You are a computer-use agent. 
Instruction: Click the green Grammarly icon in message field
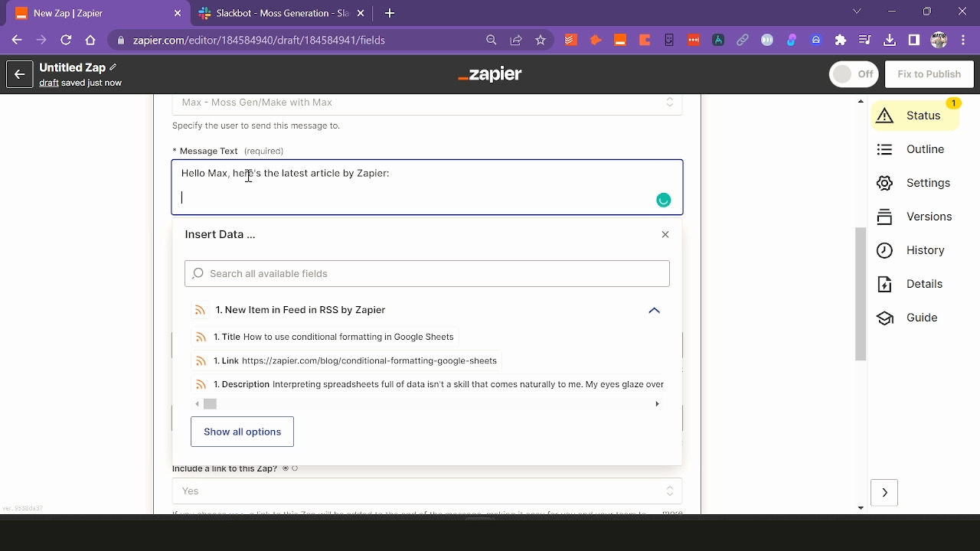(x=664, y=201)
